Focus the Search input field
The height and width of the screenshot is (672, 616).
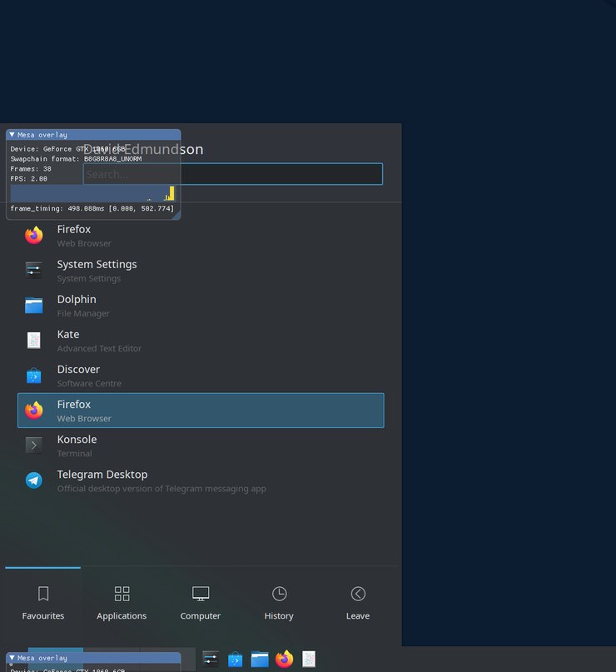point(232,174)
